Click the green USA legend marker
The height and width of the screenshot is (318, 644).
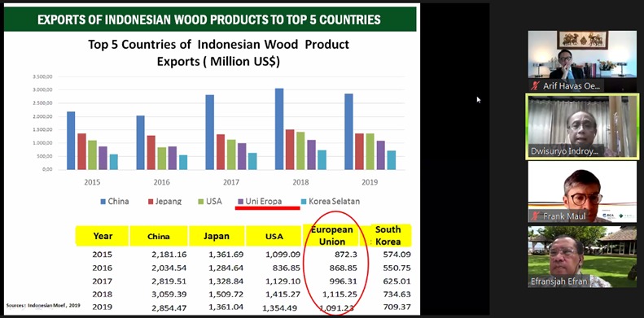coord(201,202)
